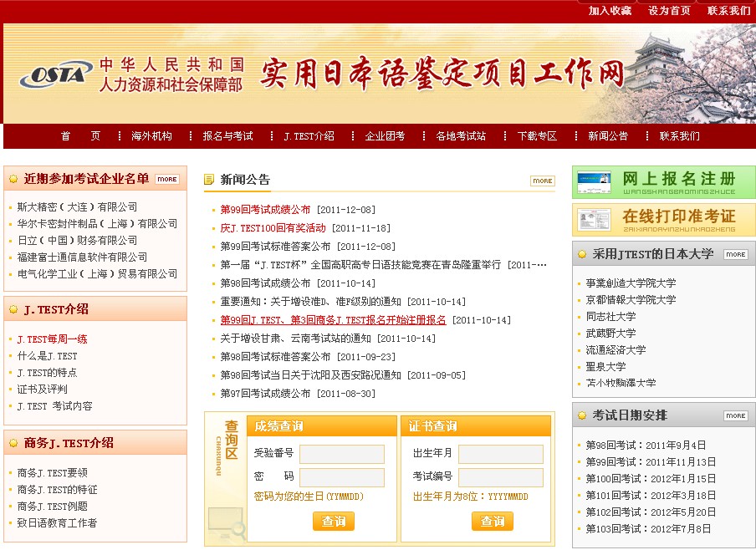756x550 pixels.
Task: Open 下载专区 in the navigation bar
Action: point(537,136)
